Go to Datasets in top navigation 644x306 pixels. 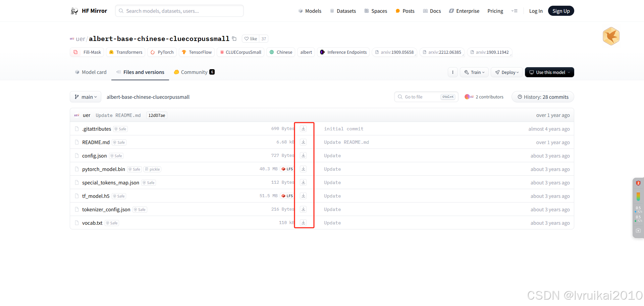click(x=343, y=11)
